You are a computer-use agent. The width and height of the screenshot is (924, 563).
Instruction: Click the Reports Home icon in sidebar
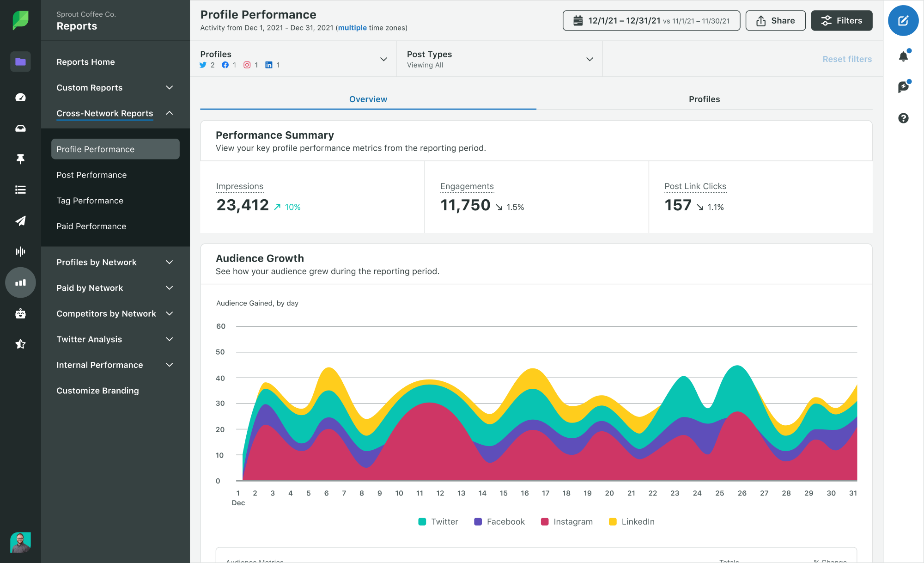pos(20,61)
